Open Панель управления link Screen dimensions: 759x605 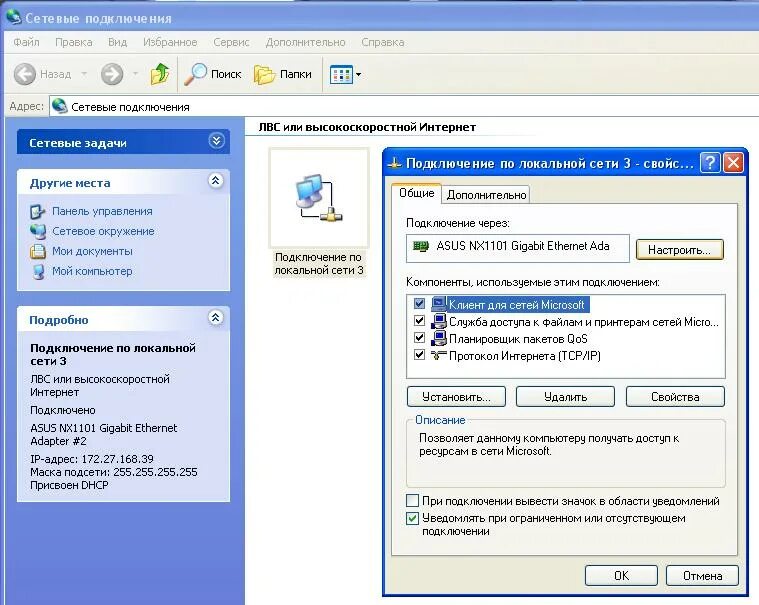[x=102, y=211]
